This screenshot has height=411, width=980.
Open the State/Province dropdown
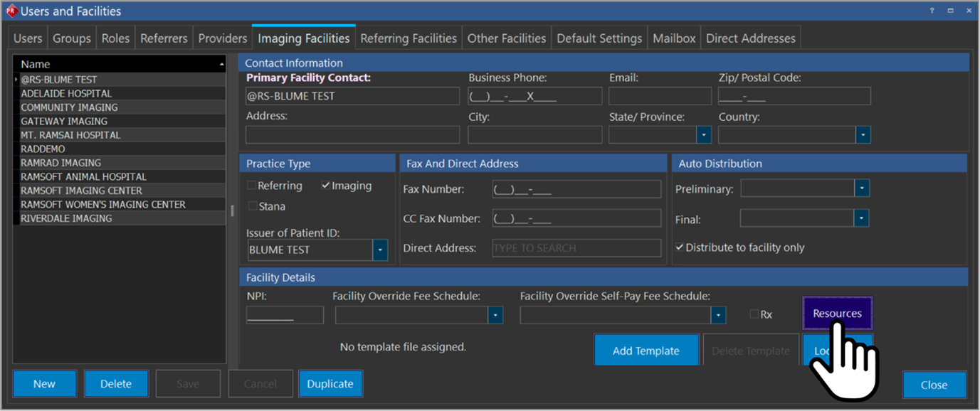pos(703,134)
